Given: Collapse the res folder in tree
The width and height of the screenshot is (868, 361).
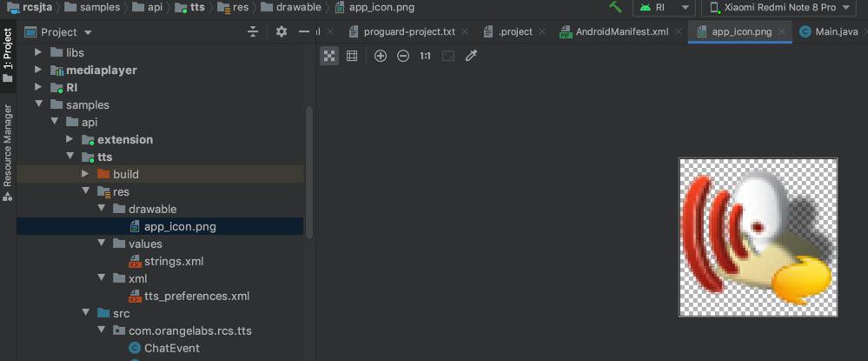Looking at the screenshot, I should click(x=84, y=191).
